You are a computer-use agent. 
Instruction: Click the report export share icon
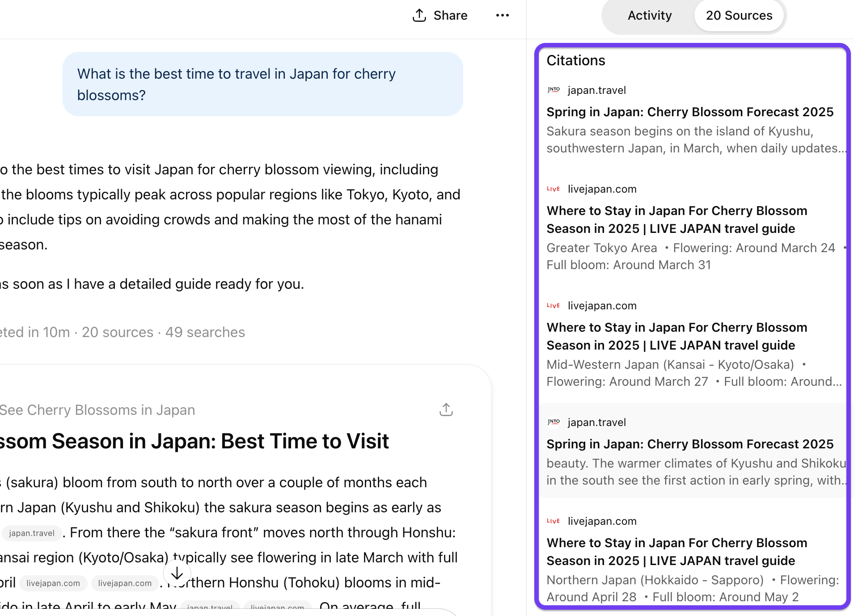click(x=446, y=409)
